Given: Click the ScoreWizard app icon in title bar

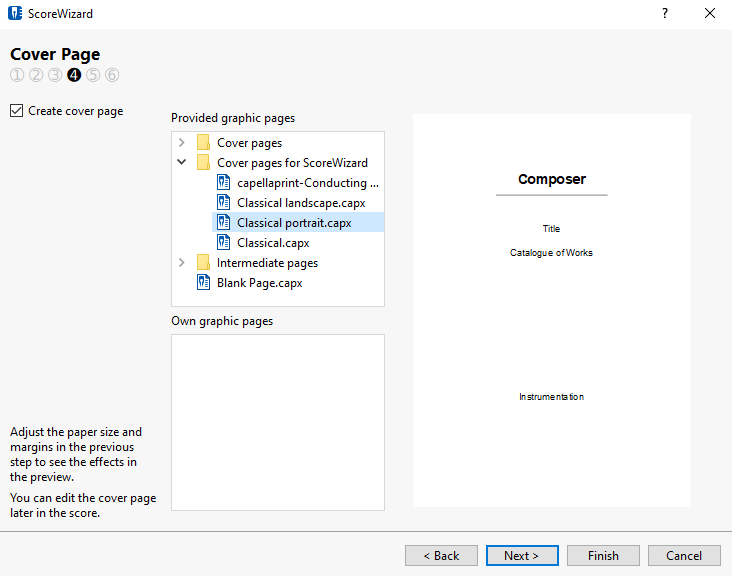Looking at the screenshot, I should [x=14, y=14].
